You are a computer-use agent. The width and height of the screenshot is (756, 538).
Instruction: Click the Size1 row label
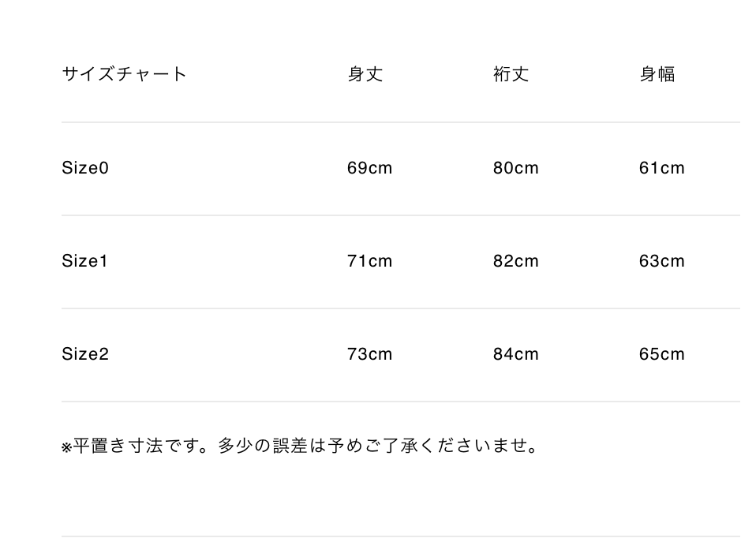point(84,261)
